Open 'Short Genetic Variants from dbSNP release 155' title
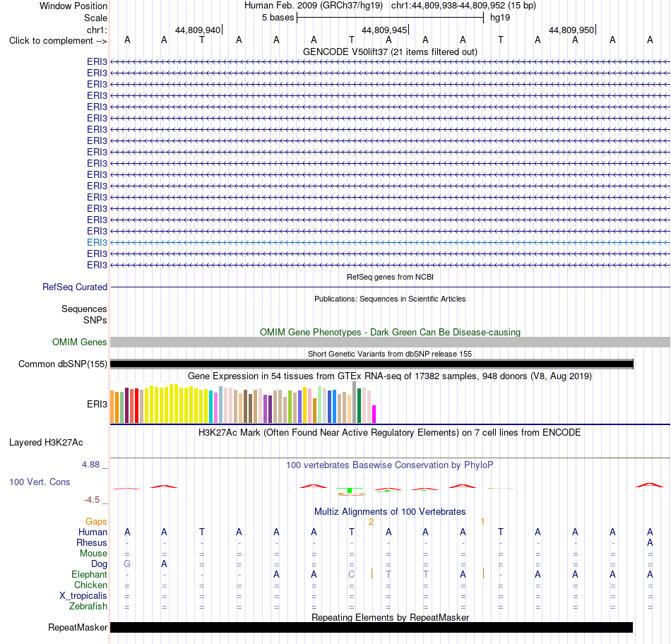Screen dimensions: 671x644 coord(390,354)
